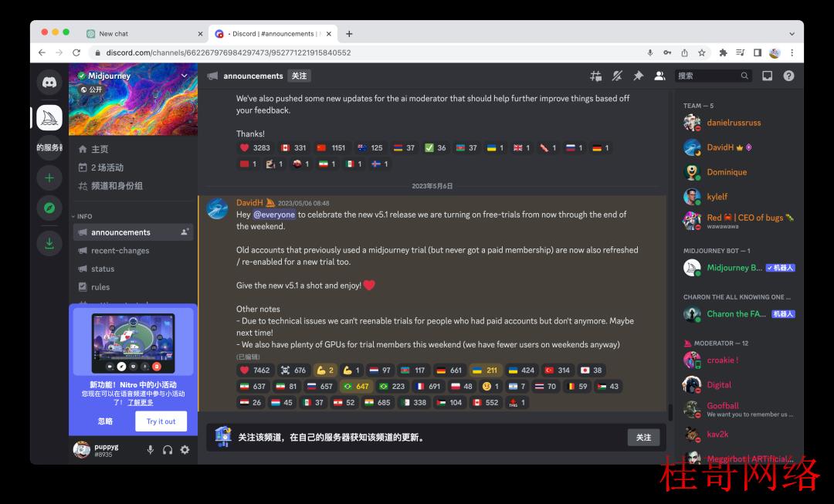Toggle the green checkmark reaction with 36
This screenshot has width=834, height=504.
point(436,147)
